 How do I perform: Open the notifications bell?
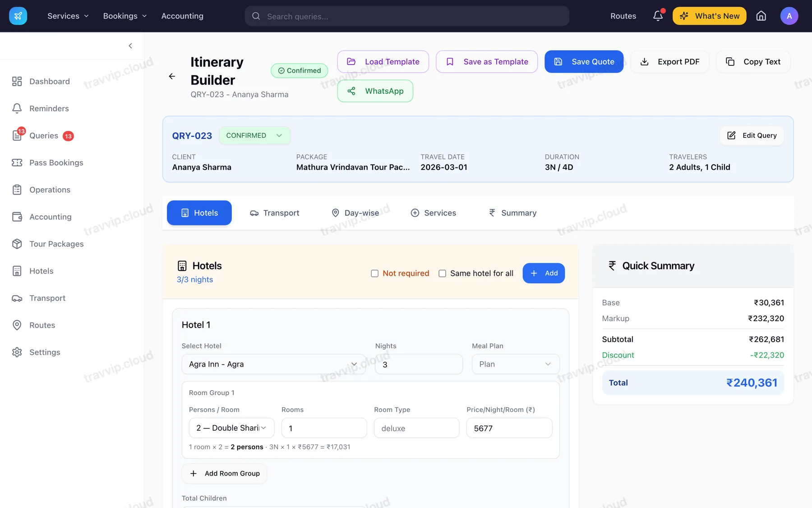(658, 16)
